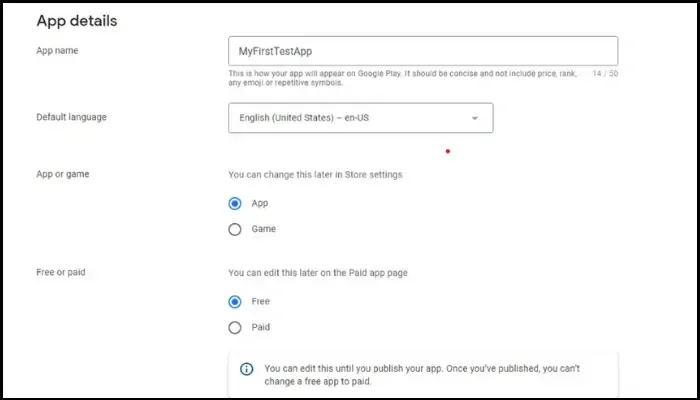Click the app name helper text about Google Play

click(x=402, y=78)
